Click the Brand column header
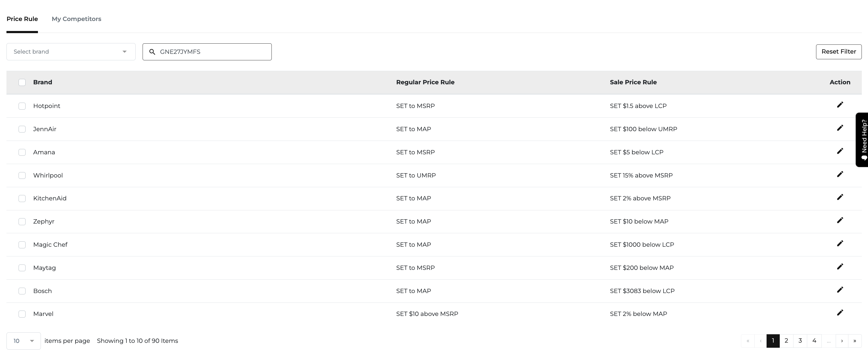Viewport: 868px width, 355px height. pyautogui.click(x=43, y=82)
